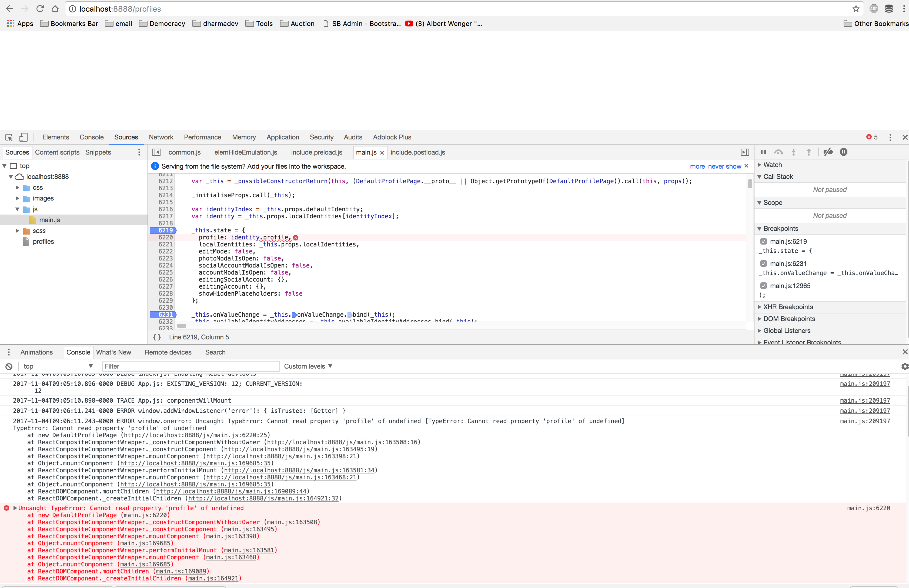Uncheck the main.js:6219 breakpoint checkbox
Screen dimensions: 909x588
[x=764, y=241]
